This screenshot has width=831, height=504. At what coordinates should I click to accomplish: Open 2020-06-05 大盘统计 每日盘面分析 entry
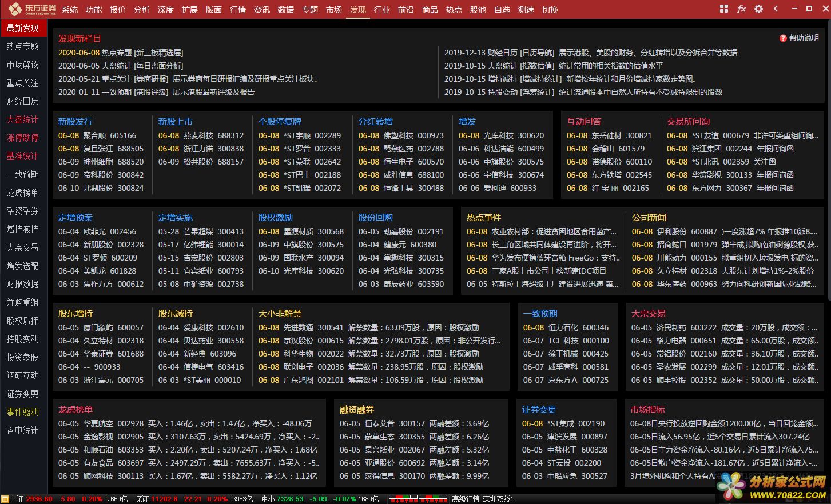point(121,66)
